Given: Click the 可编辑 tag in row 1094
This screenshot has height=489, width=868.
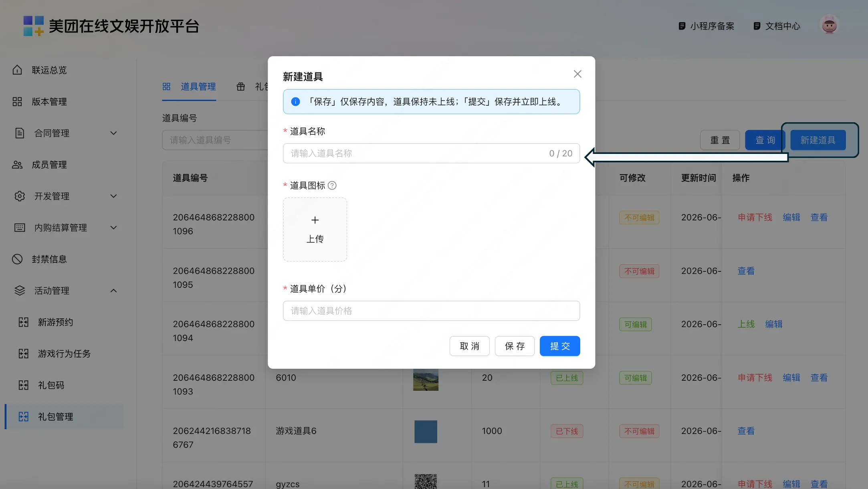Looking at the screenshot, I should (x=636, y=324).
